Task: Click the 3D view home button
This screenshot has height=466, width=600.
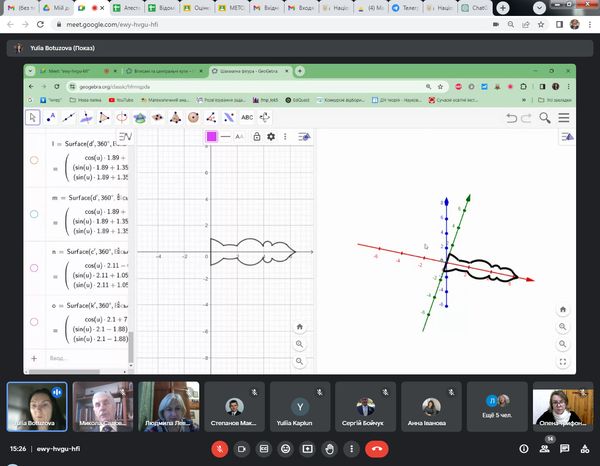Action: (564, 311)
